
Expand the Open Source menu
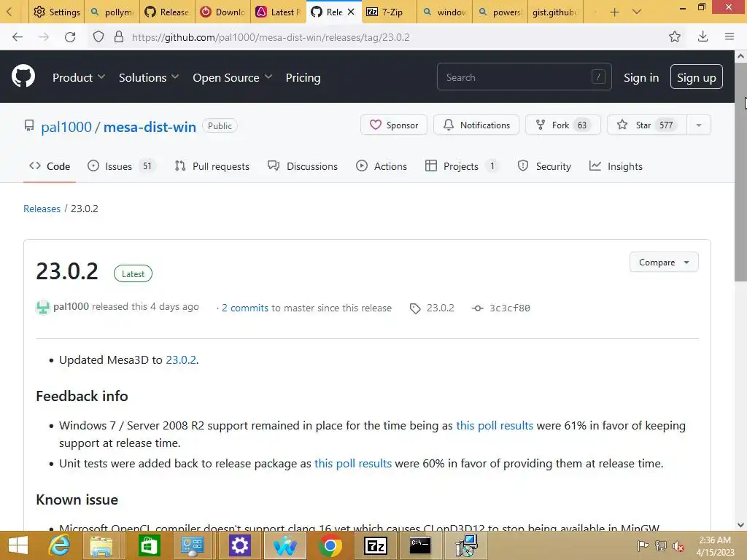233,77
